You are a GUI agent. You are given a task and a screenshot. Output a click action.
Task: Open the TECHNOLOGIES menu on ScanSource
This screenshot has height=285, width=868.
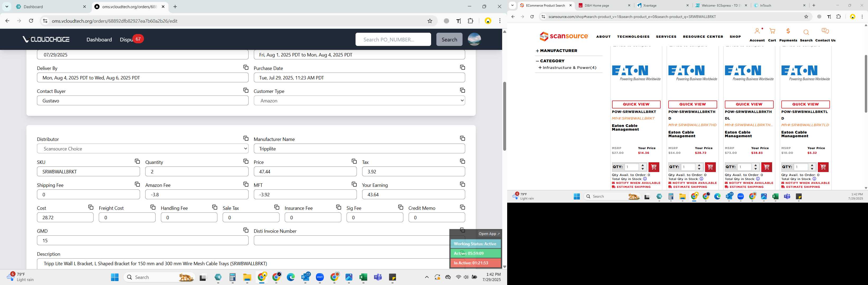click(633, 37)
